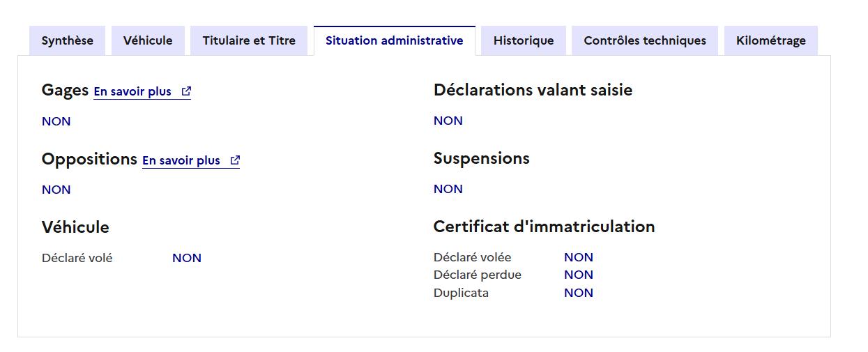Open the Synthèse tab
The height and width of the screenshot is (352, 868).
tap(67, 40)
